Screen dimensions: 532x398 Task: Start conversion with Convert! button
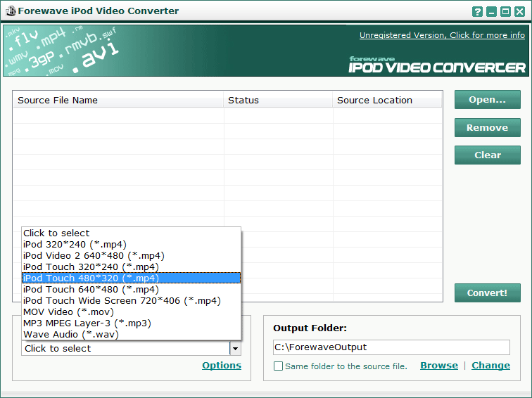pos(487,293)
